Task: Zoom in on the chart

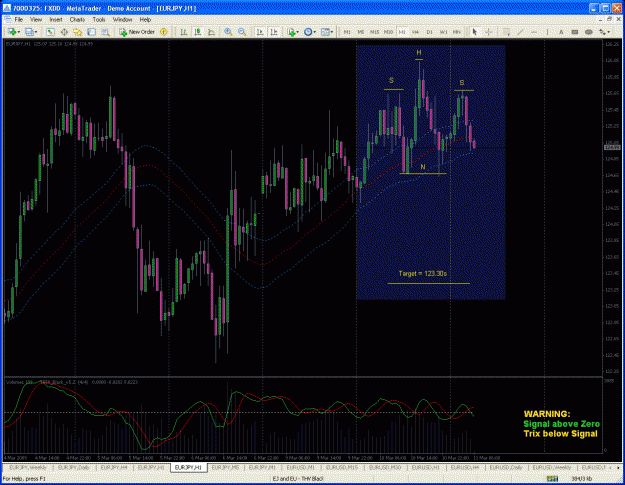Action: (x=228, y=32)
